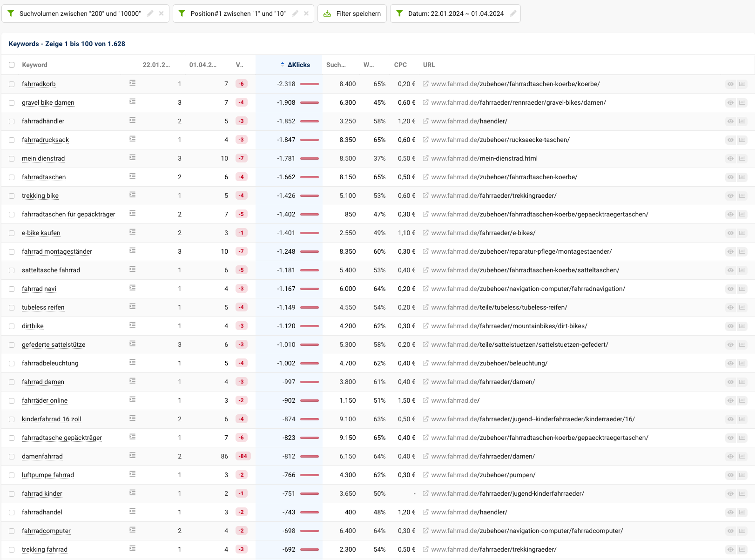The image size is (755, 560).
Task: Expand SERP details icon for fahrradtaschen
Action: coord(133,176)
